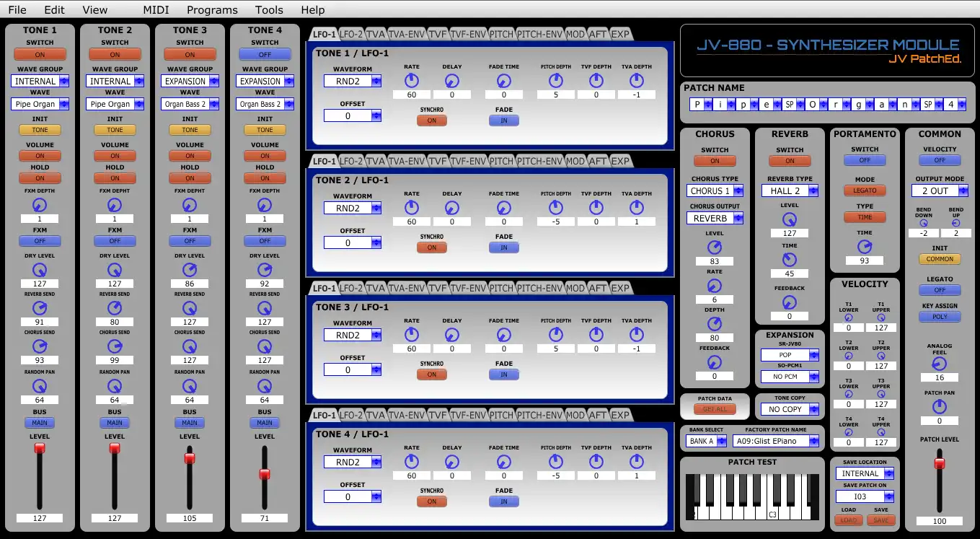The height and width of the screenshot is (539, 980).
Task: Click the Tone 1 FXM Depth knob
Action: (x=40, y=204)
